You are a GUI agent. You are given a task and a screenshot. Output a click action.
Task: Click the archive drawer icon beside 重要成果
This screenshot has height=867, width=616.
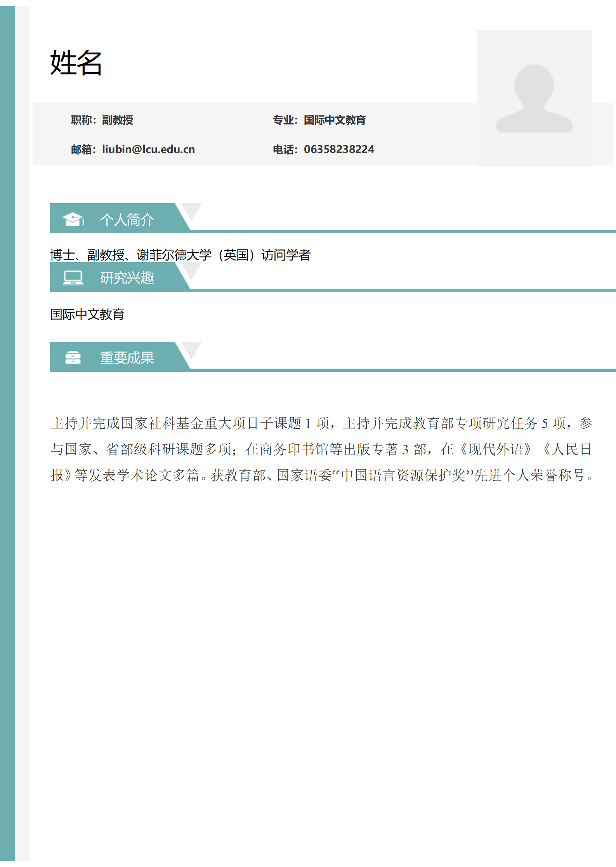73,357
